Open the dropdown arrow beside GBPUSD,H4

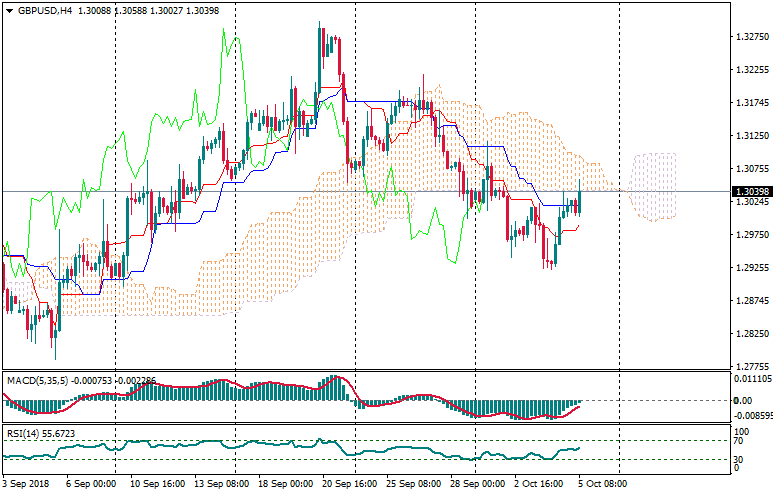[8, 11]
